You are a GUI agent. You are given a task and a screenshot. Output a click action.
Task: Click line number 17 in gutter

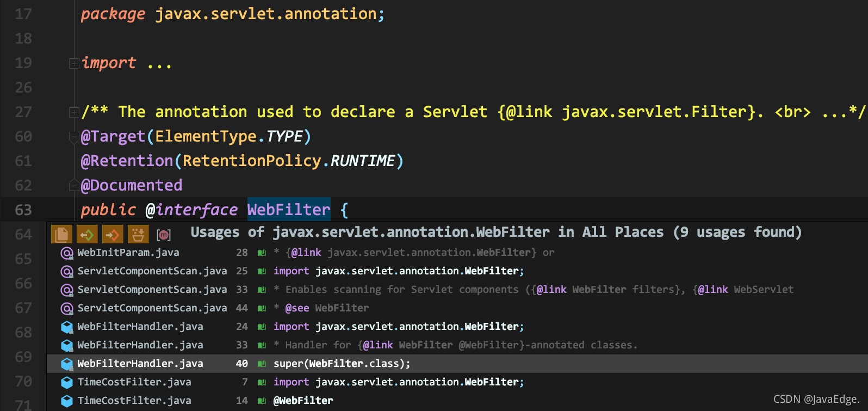(23, 14)
